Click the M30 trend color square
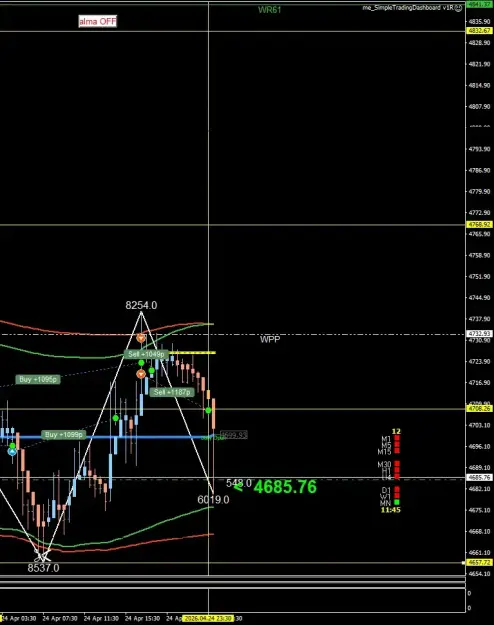This screenshot has height=625, width=494. pyautogui.click(x=397, y=464)
